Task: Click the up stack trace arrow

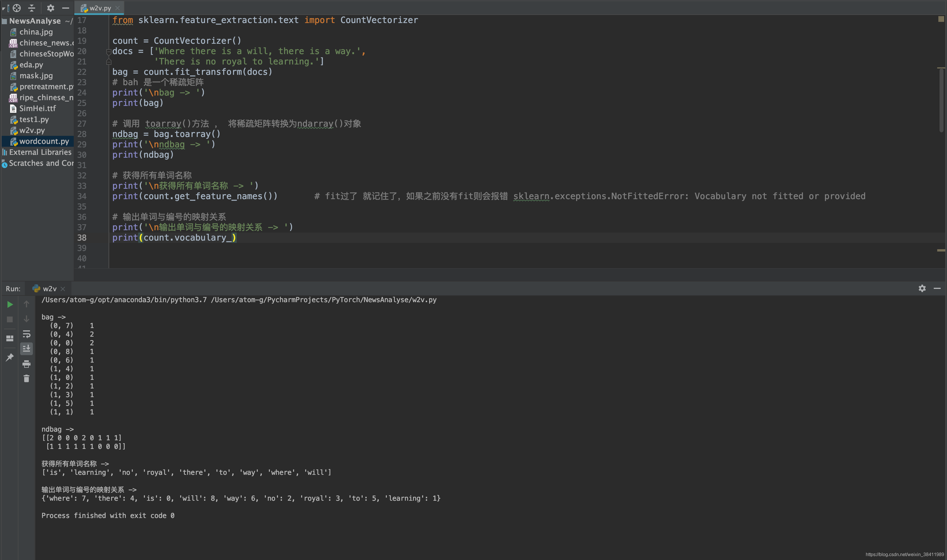Action: [x=26, y=304]
